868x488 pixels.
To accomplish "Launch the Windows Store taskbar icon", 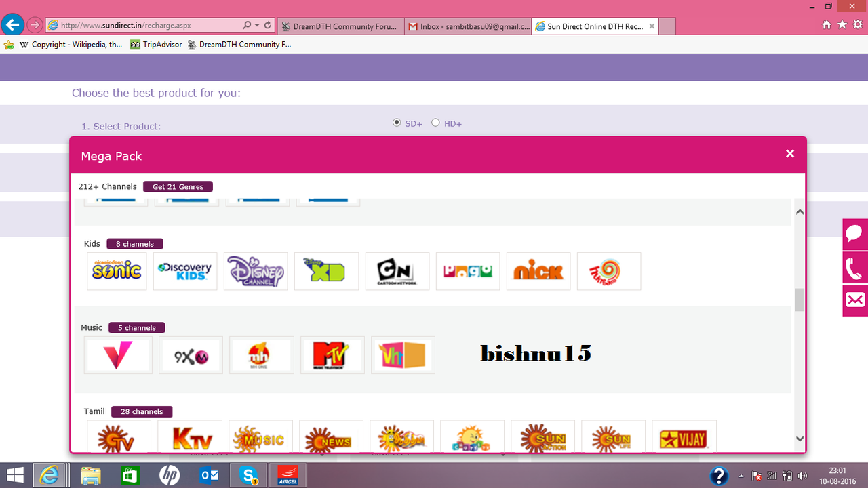I will click(130, 476).
